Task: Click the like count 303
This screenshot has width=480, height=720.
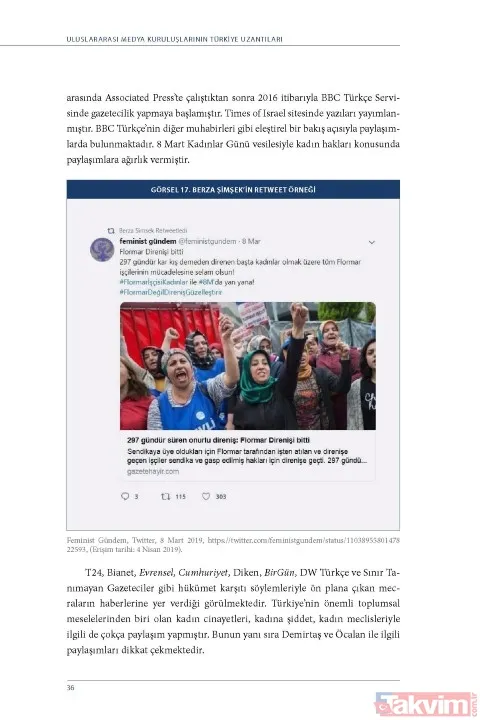Action: click(220, 496)
